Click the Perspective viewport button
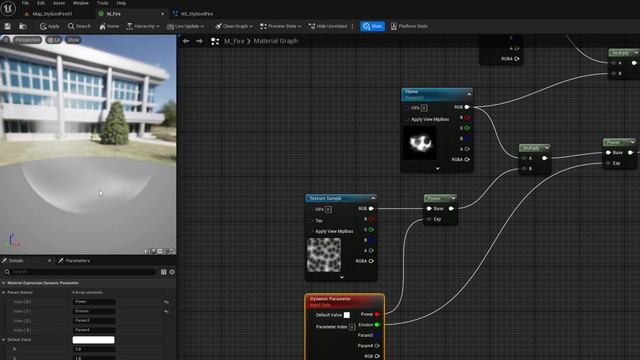Viewport: 640px width, 360px height. 28,40
